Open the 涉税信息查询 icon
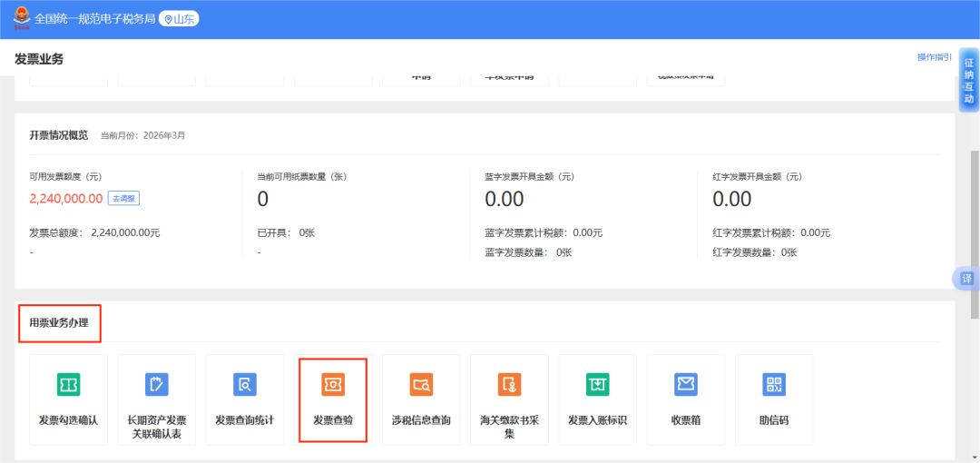The height and width of the screenshot is (463, 980). point(421,385)
